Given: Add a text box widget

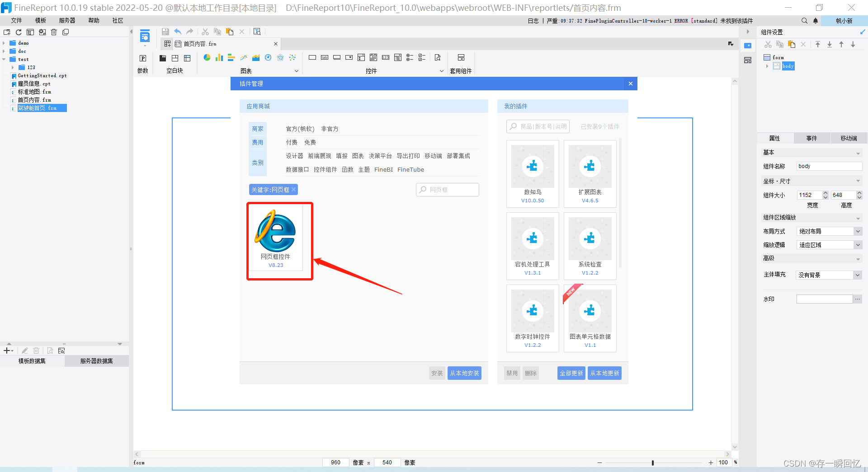Looking at the screenshot, I should [312, 57].
